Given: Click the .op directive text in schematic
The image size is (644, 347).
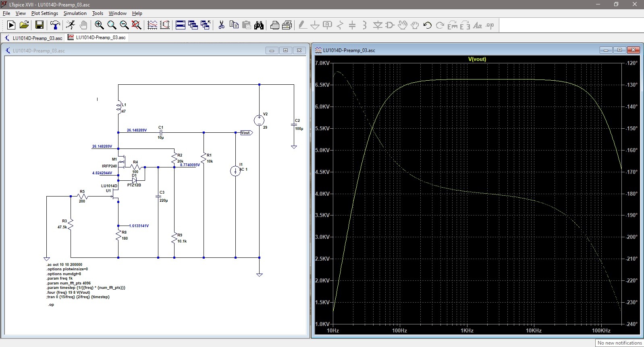Looking at the screenshot, I should coord(51,305).
